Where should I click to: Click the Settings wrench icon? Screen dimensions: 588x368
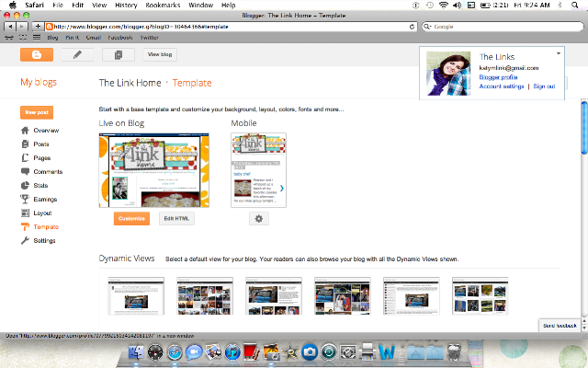click(x=25, y=241)
